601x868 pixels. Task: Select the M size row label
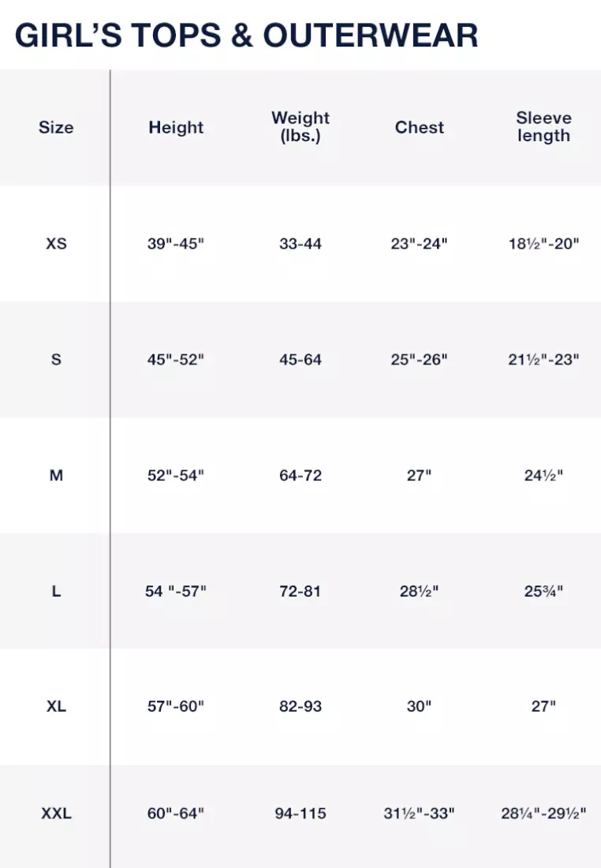click(x=56, y=476)
